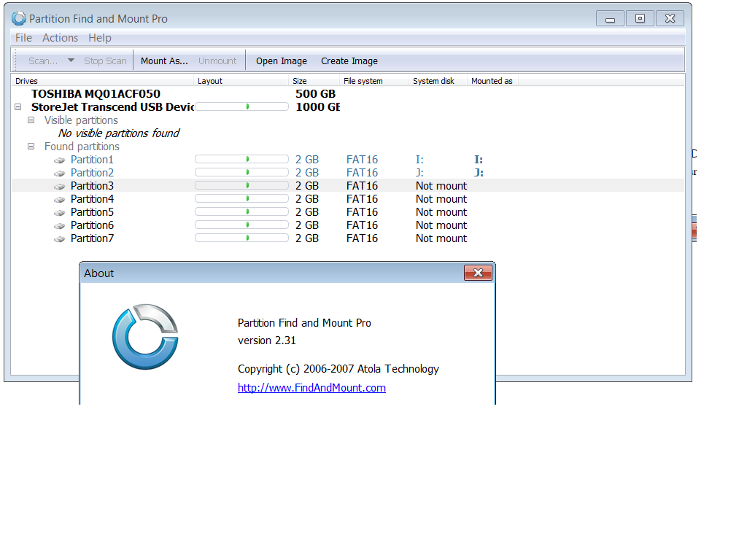Click '2 GB' size in Partition6 row
This screenshot has width=747, height=560.
point(307,225)
